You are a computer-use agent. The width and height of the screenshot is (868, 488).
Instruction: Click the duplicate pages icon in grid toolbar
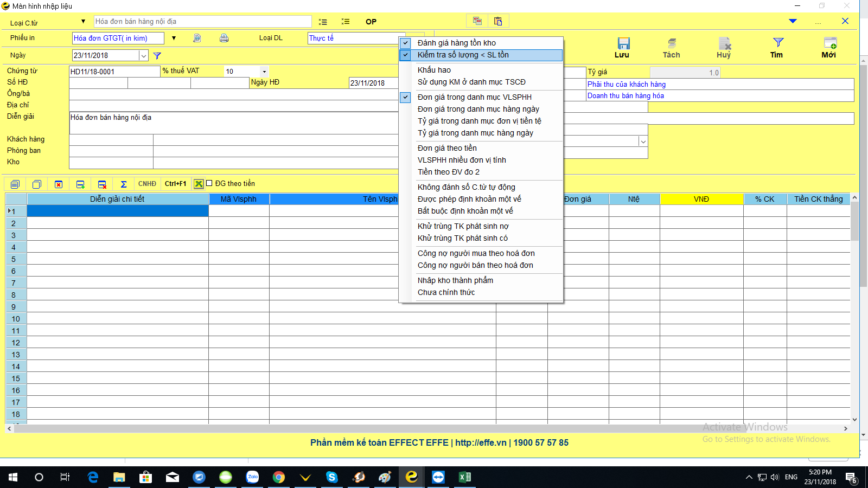tap(37, 184)
